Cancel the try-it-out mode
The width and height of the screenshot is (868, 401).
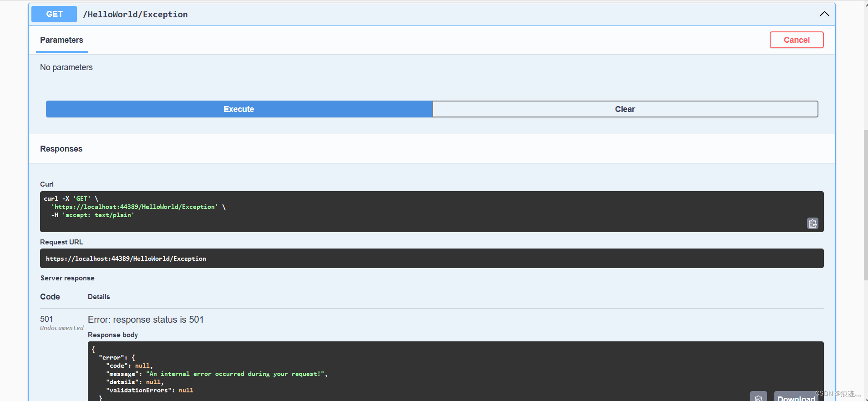pos(797,40)
